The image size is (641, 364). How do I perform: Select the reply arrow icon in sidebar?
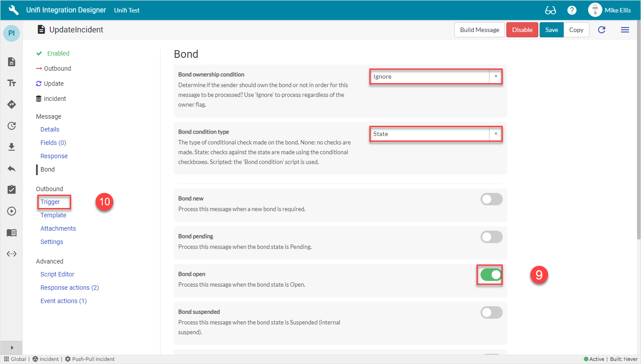[x=11, y=168]
